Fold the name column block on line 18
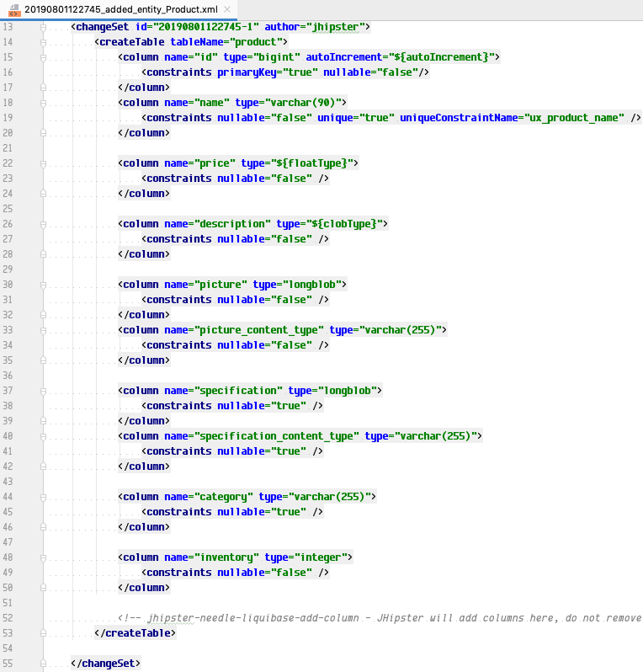 (43, 104)
